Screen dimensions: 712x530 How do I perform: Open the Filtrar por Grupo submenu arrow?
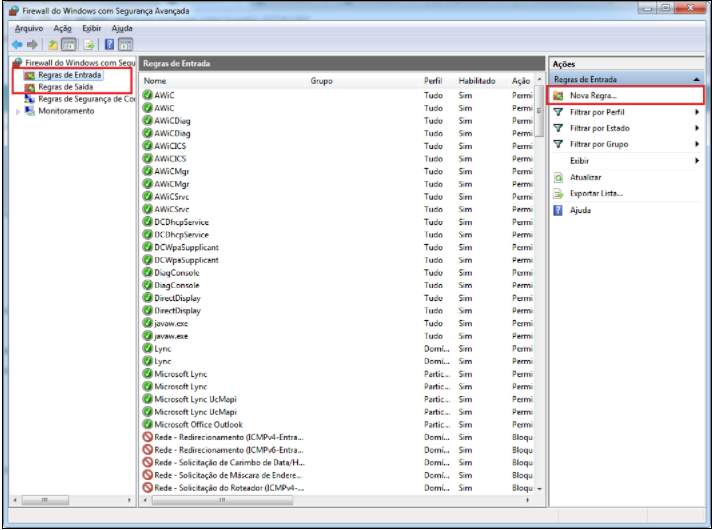pos(697,144)
